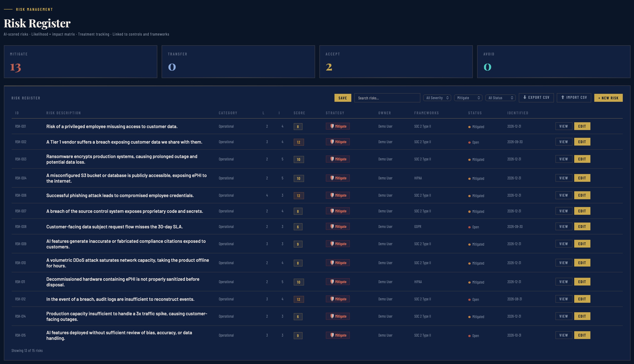Viewport: 634px width, 364px height.
Task: Focus the Search risks input field
Action: tap(387, 98)
